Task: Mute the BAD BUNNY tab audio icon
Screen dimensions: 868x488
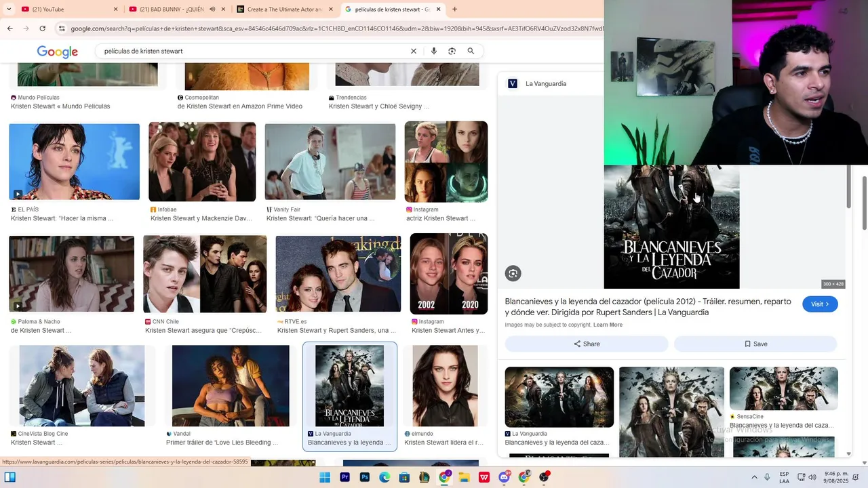Action: click(212, 9)
